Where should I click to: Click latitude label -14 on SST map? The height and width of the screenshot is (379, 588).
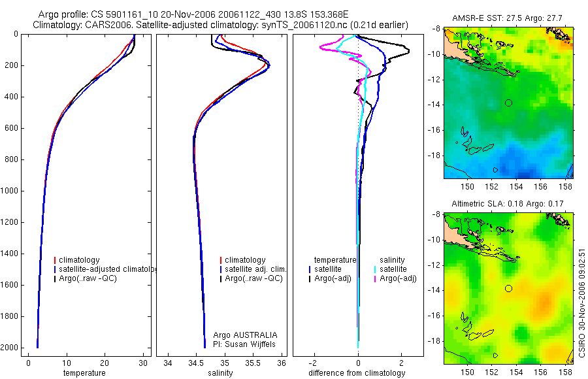pos(434,105)
